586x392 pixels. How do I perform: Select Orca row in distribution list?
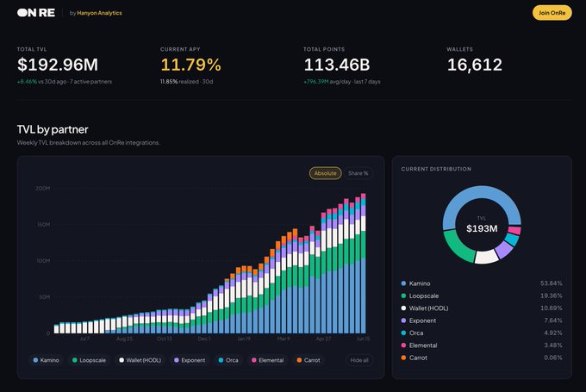482,333
